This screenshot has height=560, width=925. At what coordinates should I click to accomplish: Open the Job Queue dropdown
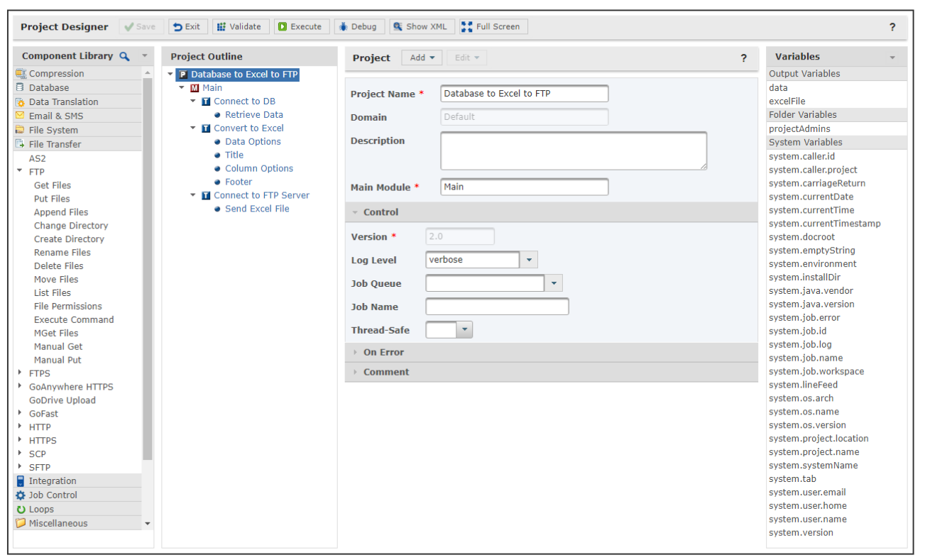pos(554,283)
